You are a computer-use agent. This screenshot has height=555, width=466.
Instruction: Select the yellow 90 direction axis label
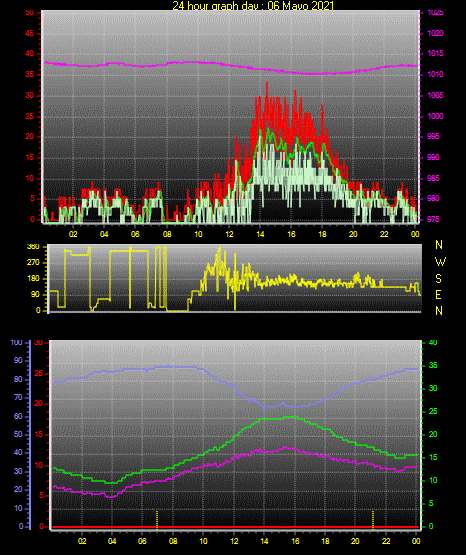36,294
